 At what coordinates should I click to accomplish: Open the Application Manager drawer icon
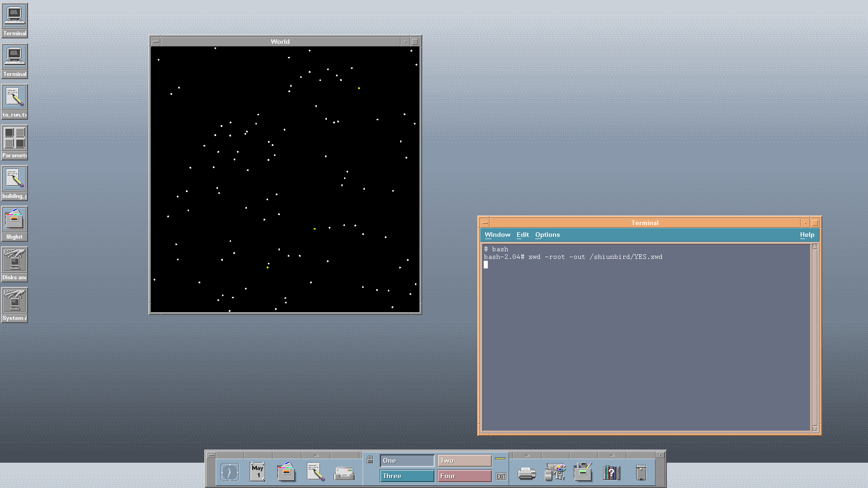583,472
